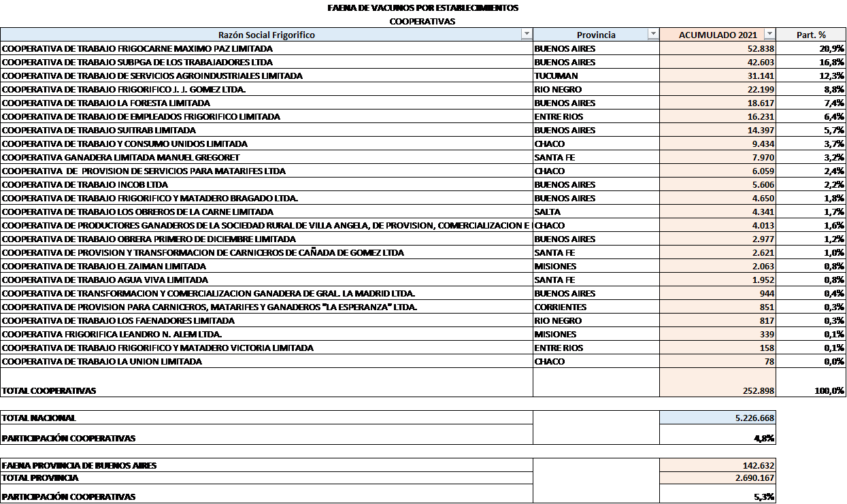This screenshot has width=847, height=504.
Task: Click the cell showing 16.231
Action: [718, 117]
